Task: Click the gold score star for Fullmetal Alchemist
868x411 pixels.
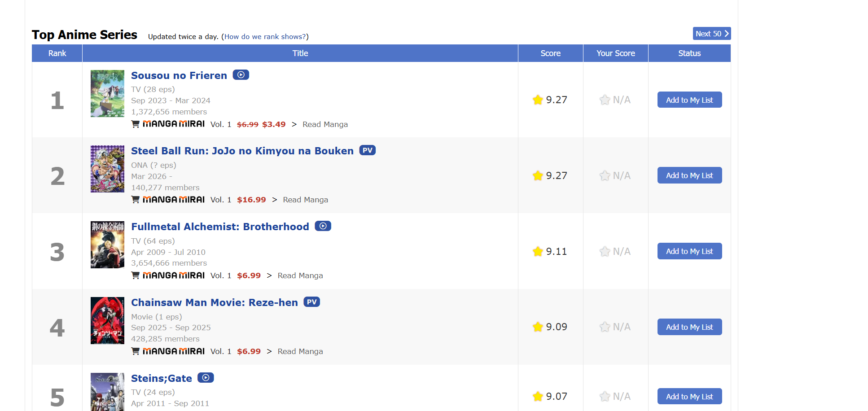Action: tap(538, 251)
